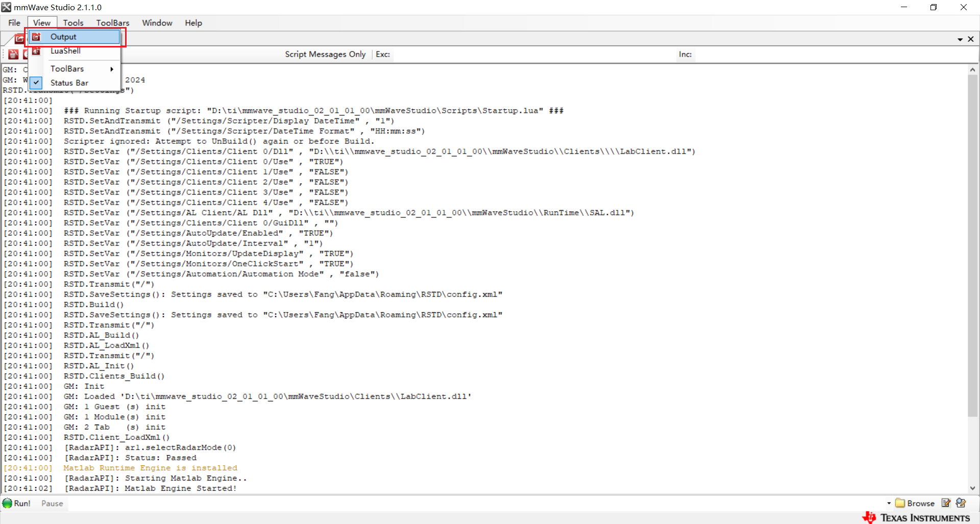Expand the ToolBars submenu in View dropdown

pyautogui.click(x=75, y=69)
